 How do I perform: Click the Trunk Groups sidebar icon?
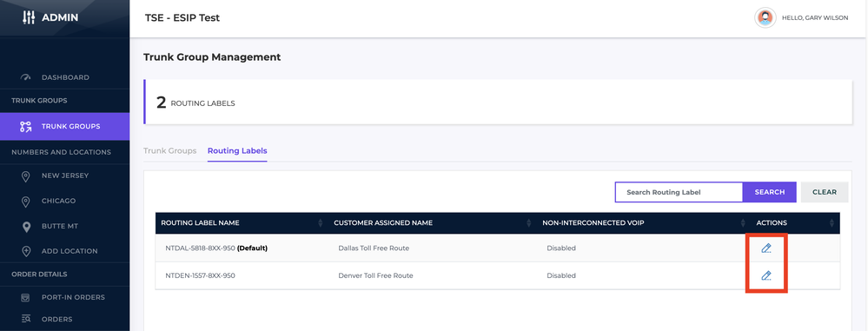click(25, 126)
